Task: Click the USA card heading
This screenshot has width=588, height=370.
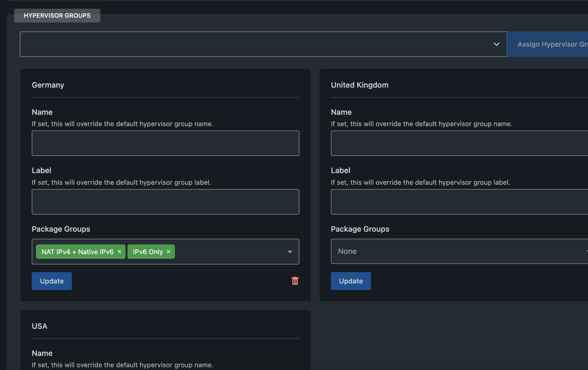Action: coord(40,326)
